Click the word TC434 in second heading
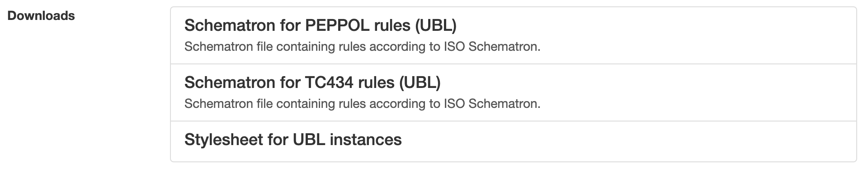The image size is (868, 175). 325,83
